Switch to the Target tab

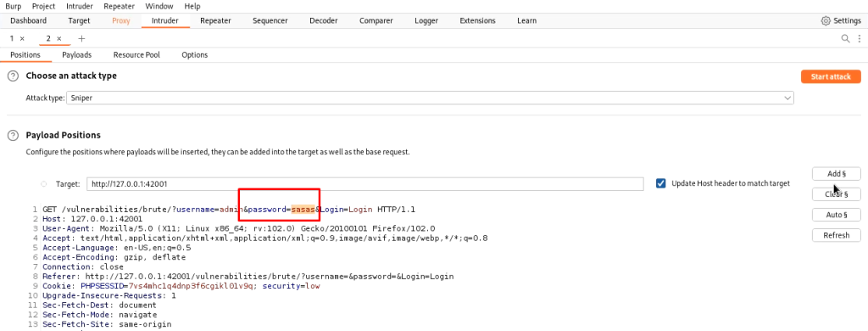[x=79, y=20]
